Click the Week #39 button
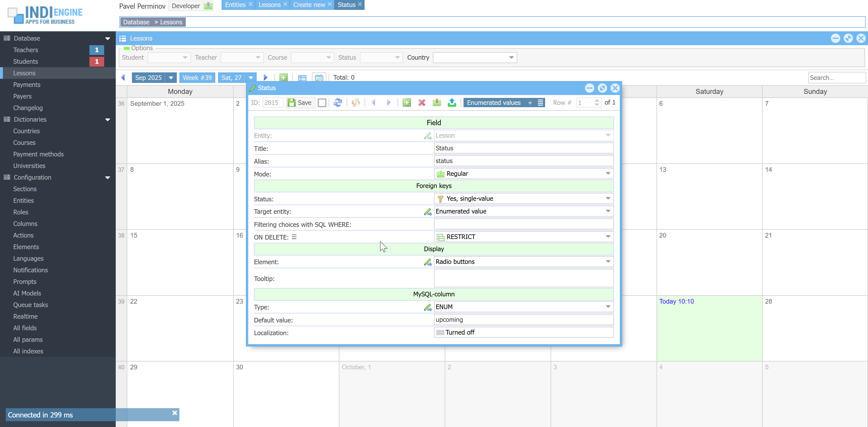The height and width of the screenshot is (427, 868). [197, 78]
